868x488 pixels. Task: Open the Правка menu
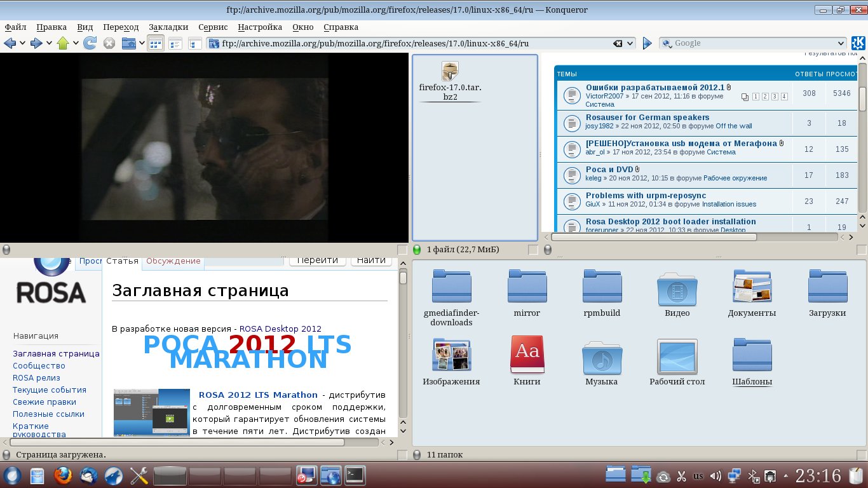51,27
